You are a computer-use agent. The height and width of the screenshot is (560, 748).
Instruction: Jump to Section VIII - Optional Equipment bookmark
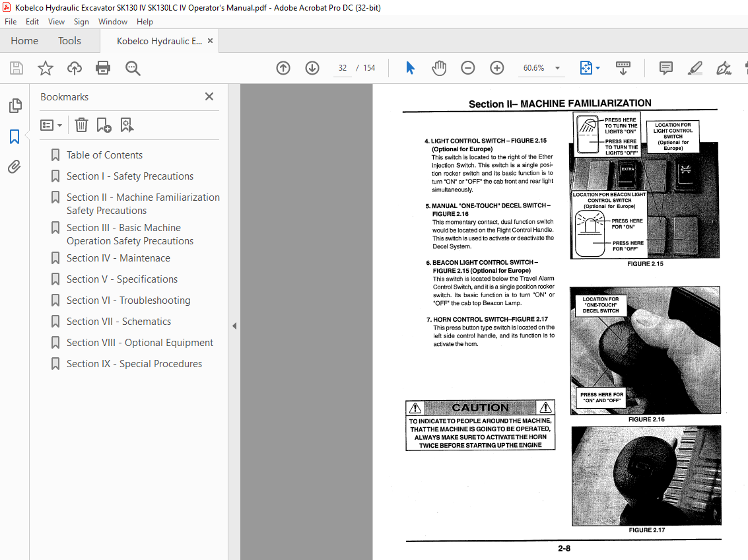140,343
